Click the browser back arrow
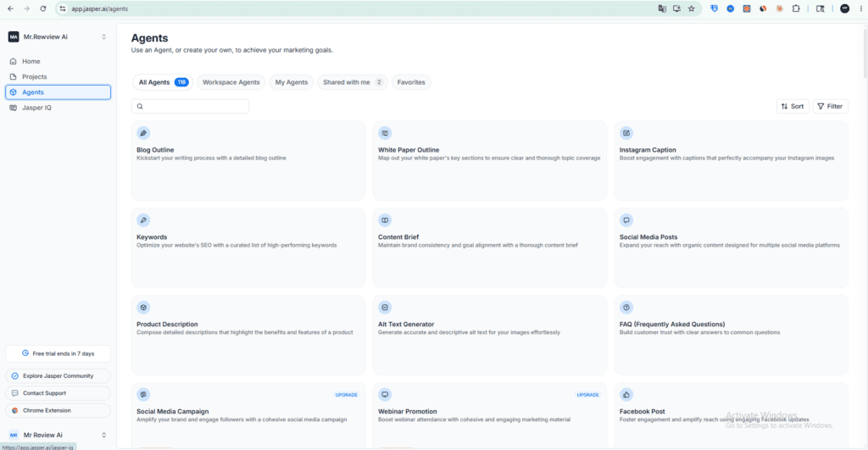Screen dimensions: 868x450 tap(10, 8)
